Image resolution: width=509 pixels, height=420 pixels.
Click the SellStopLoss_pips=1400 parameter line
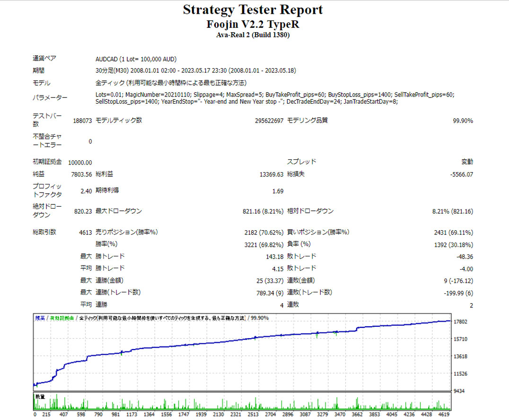247,102
